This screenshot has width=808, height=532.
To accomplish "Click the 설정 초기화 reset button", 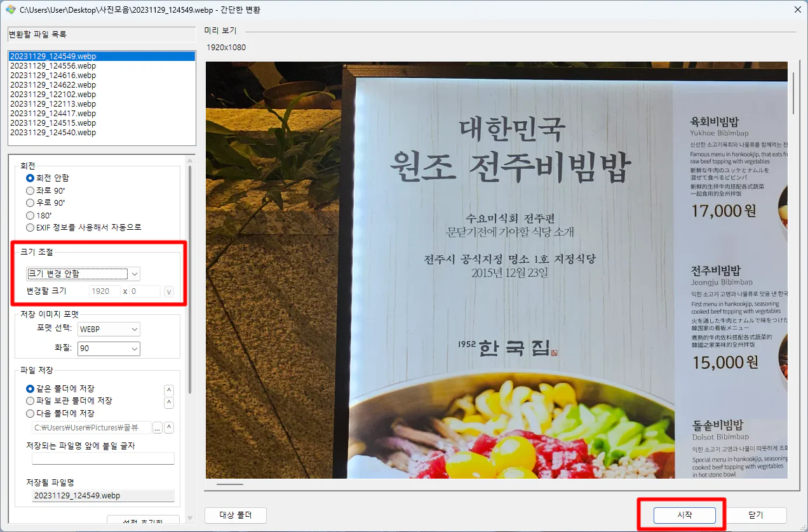I will click(x=143, y=521).
